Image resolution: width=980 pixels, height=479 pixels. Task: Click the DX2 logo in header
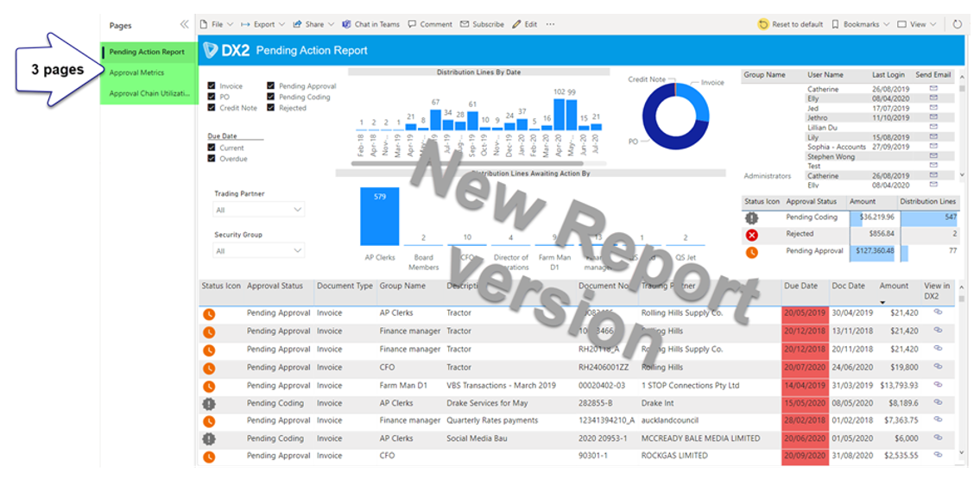coord(226,51)
